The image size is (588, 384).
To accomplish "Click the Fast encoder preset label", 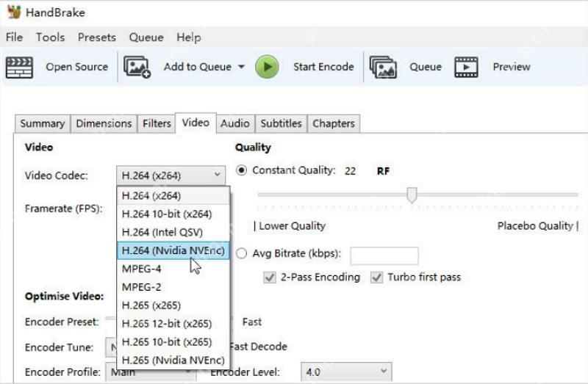I will pyautogui.click(x=252, y=322).
